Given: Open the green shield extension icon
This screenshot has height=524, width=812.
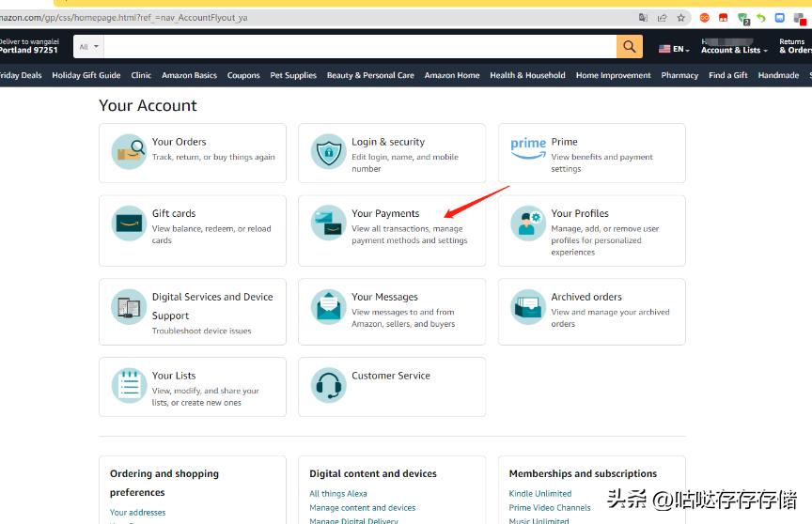Looking at the screenshot, I should [743, 19].
